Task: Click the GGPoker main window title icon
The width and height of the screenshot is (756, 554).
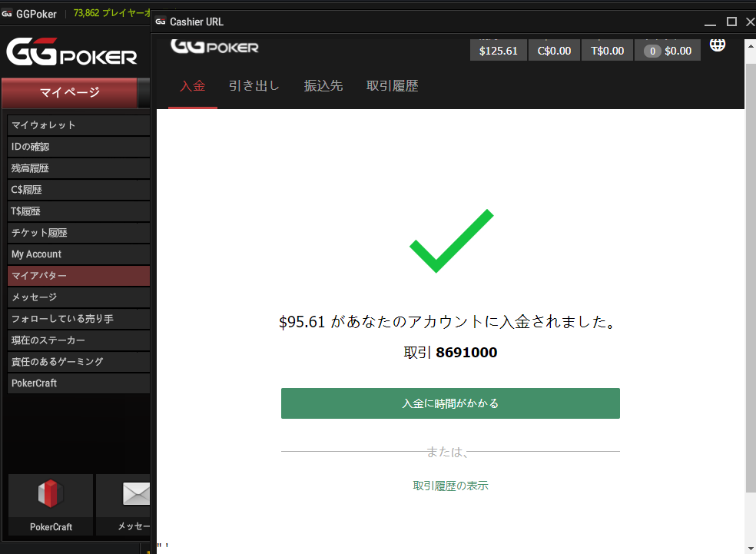Action: [x=7, y=14]
